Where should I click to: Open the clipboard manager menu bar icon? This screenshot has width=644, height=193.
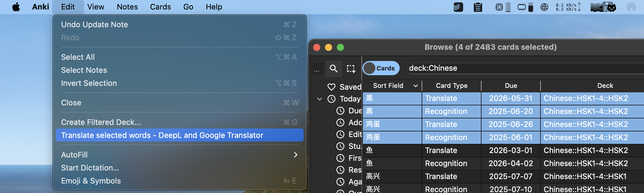click(478, 7)
